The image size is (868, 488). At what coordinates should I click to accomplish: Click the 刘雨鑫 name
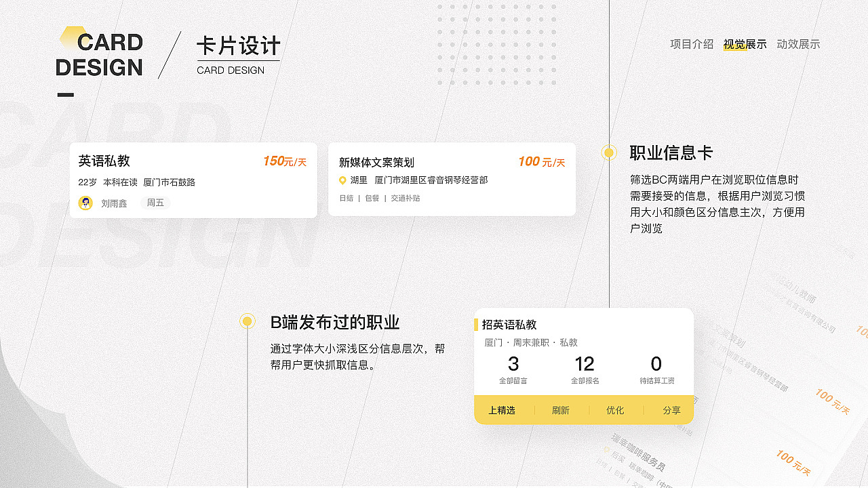pyautogui.click(x=114, y=203)
